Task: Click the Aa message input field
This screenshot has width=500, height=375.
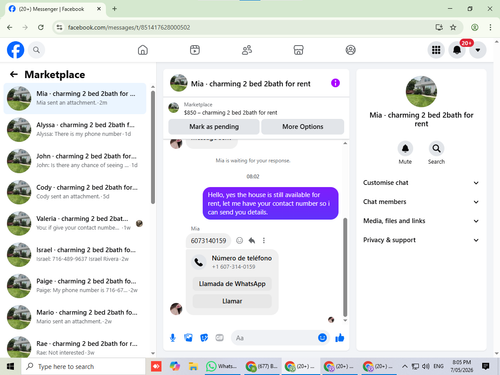Action: coord(274,338)
